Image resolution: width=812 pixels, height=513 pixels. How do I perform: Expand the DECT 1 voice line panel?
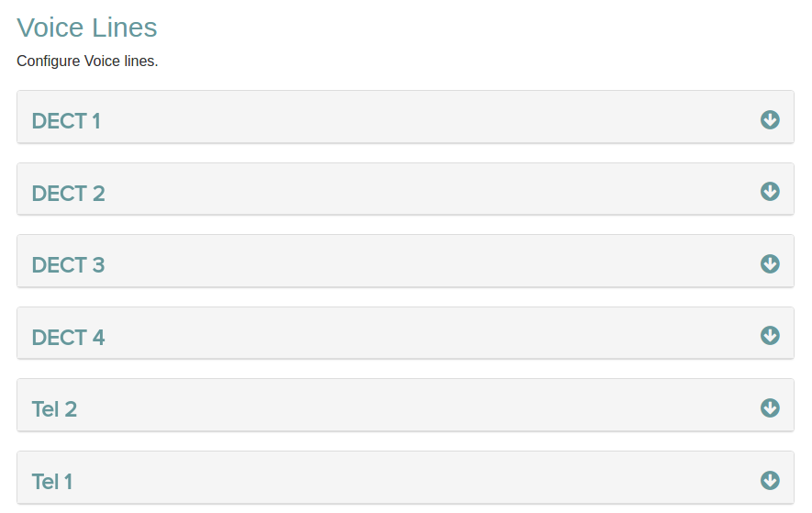click(405, 117)
